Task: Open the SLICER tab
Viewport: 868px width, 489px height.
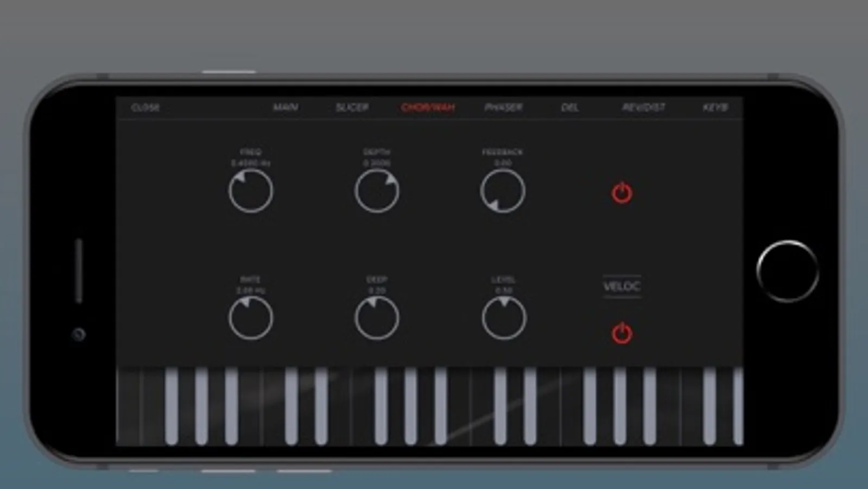Action: pos(352,108)
